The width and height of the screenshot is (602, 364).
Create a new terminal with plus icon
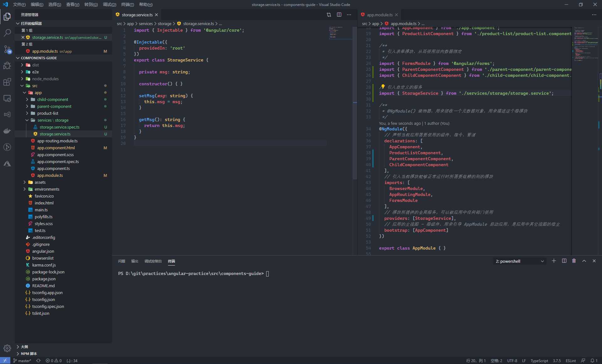coord(554,261)
